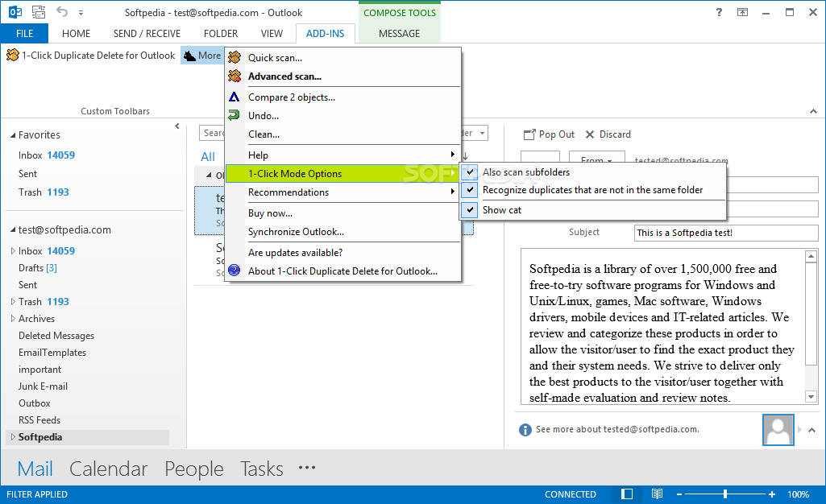Screen dimensions: 826x504
Task: Open the FILE tab
Action: (x=24, y=33)
